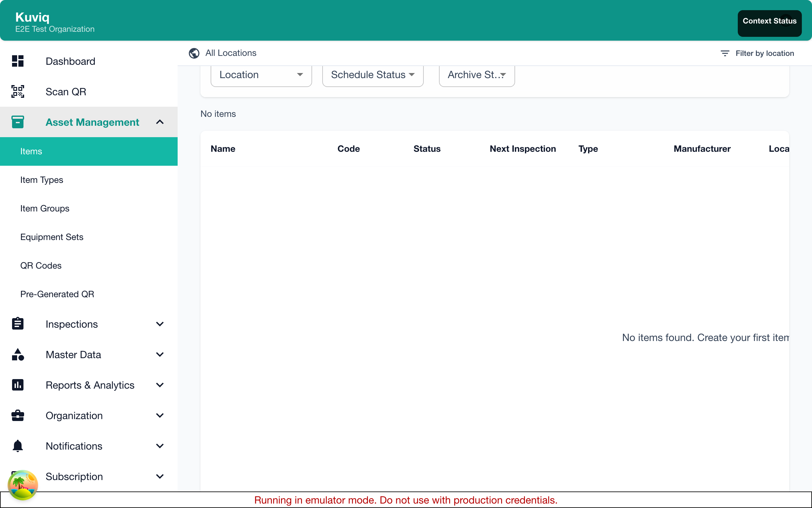Click the Inspections clipboard icon
Viewport: 812px width, 508px height.
pos(17,324)
